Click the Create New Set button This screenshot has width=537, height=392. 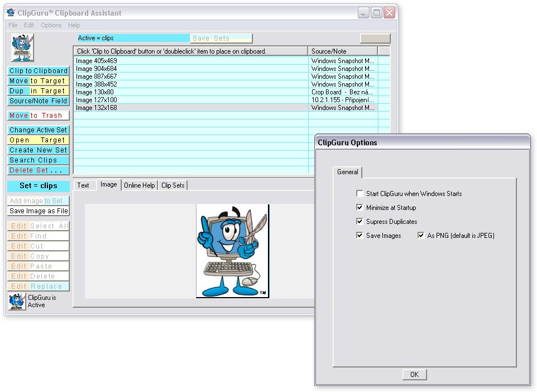click(x=39, y=150)
